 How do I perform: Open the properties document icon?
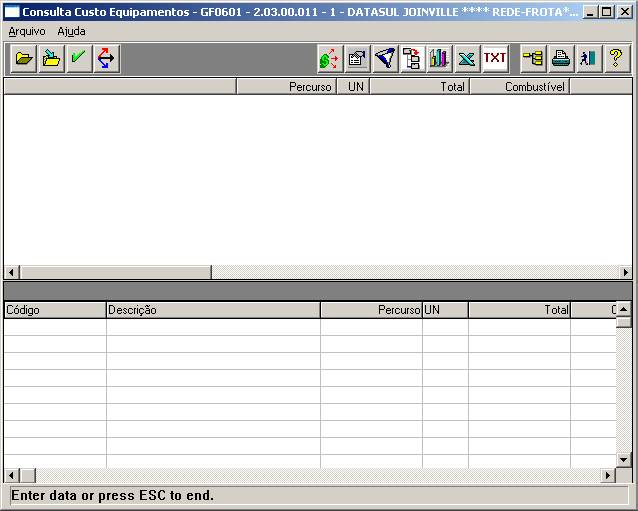[x=357, y=59]
